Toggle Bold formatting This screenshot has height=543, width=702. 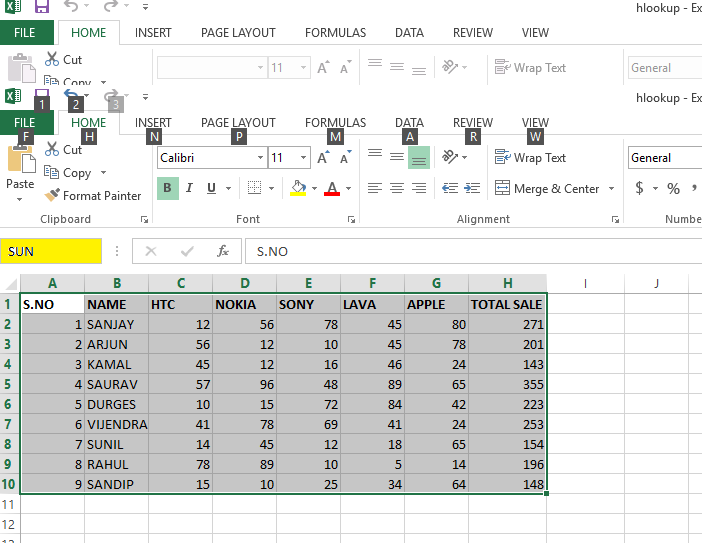167,188
